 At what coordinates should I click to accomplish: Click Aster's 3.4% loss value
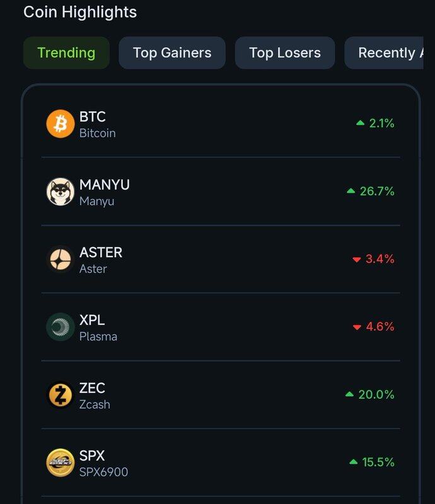(374, 259)
